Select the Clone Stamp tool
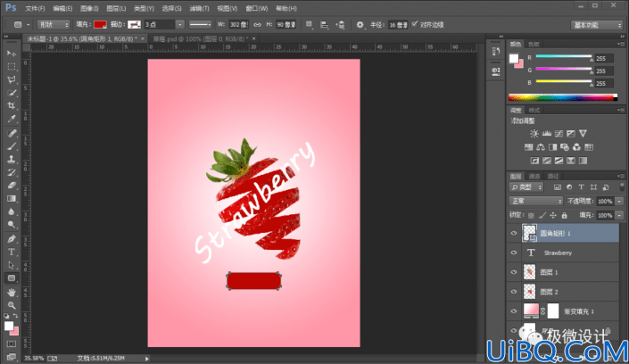This screenshot has height=364, width=629. point(12,160)
